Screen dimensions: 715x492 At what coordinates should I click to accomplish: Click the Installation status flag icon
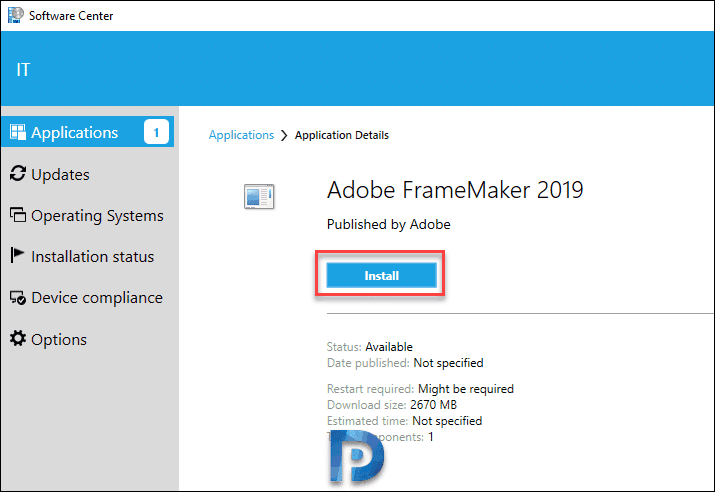pyautogui.click(x=17, y=255)
